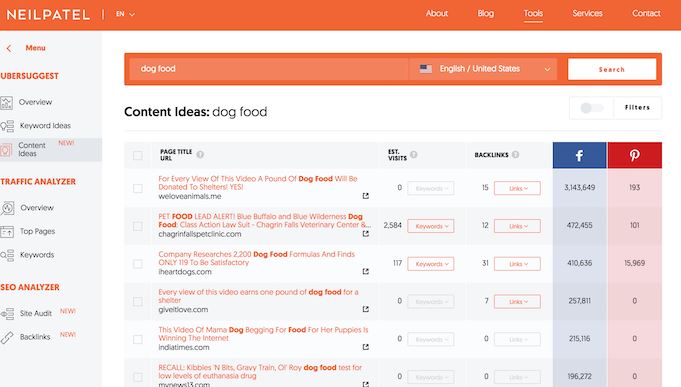Select the Keyword Ideas sidebar icon
This screenshot has height=387, width=681.
(7, 126)
